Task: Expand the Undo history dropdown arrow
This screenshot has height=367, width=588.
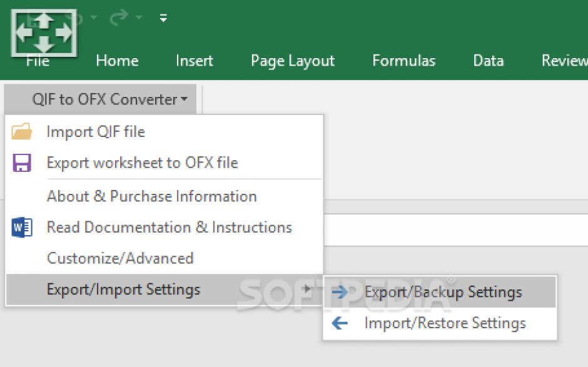Action: [94, 18]
